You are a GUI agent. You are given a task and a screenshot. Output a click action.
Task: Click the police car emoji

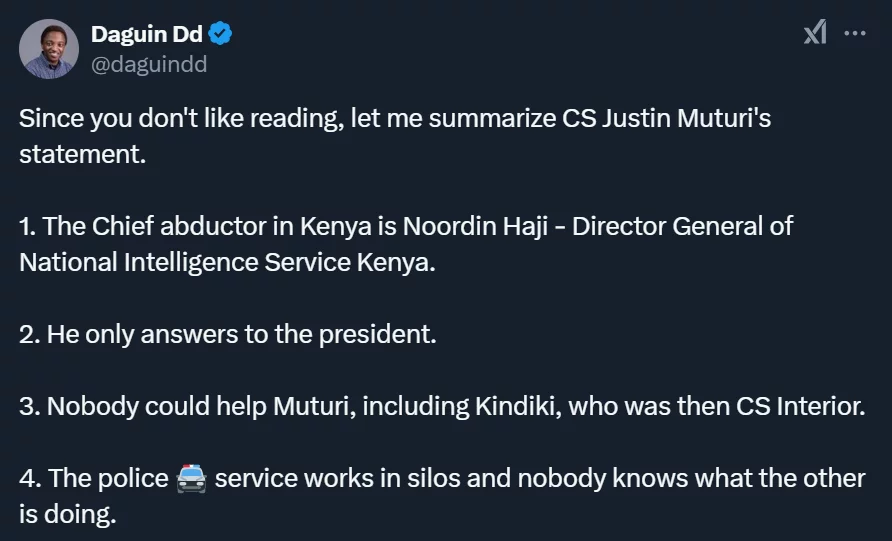[191, 478]
